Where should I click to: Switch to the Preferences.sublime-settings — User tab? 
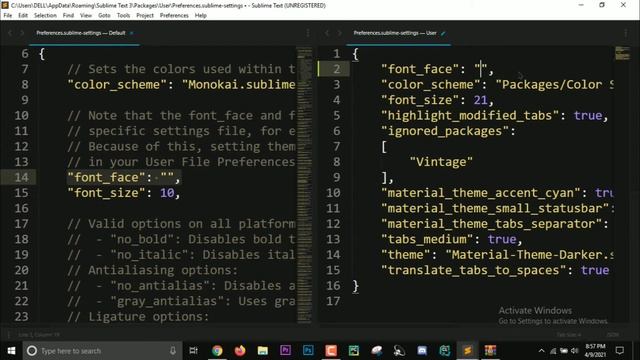(x=395, y=33)
